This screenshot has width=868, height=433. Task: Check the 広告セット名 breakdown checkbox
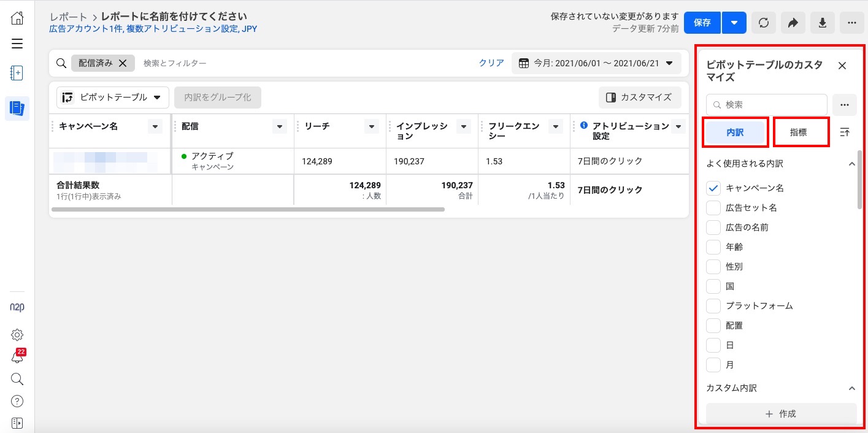(713, 208)
